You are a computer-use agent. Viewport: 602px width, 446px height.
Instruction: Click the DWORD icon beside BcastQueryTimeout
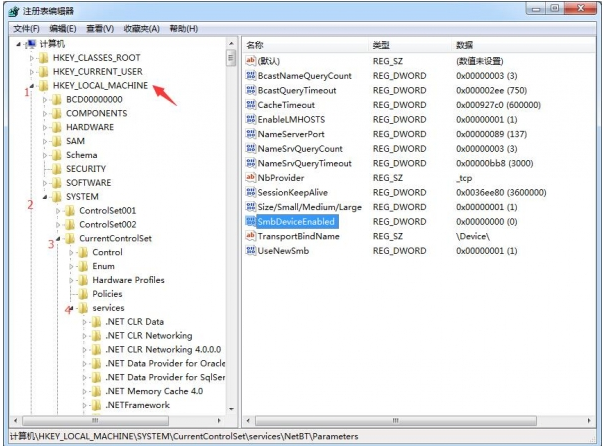[250, 90]
